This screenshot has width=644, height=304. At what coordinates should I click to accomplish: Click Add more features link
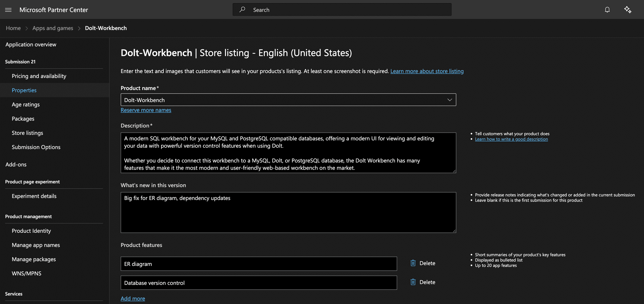pos(133,298)
